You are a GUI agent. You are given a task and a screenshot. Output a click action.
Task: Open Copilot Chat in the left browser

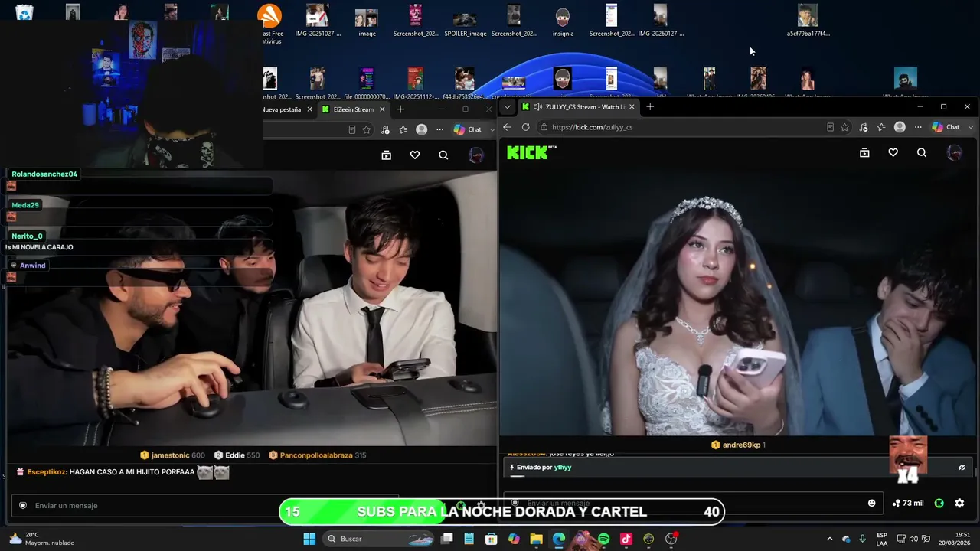coord(467,129)
